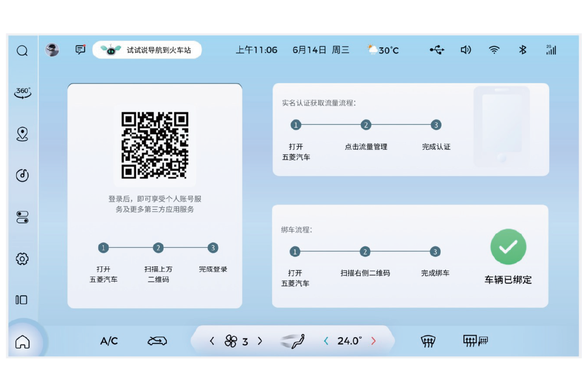Lower the temperature below 24.0°

[x=326, y=341]
